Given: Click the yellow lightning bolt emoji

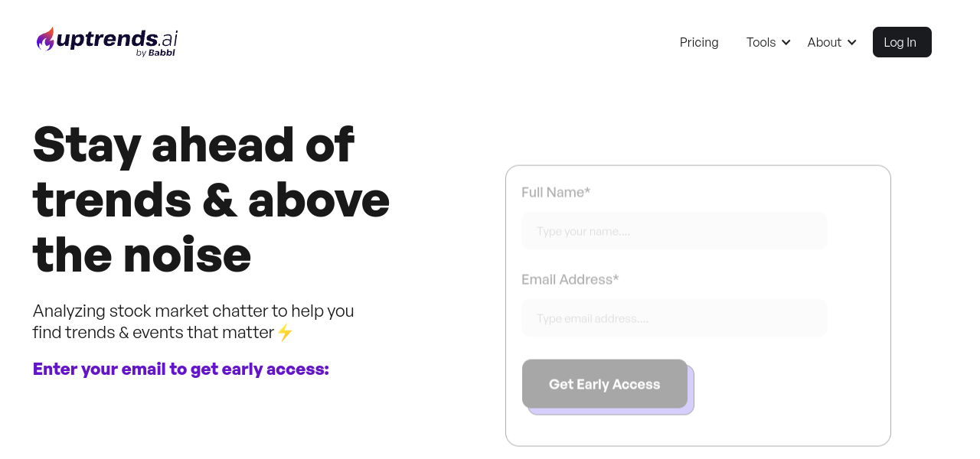Looking at the screenshot, I should tap(285, 333).
